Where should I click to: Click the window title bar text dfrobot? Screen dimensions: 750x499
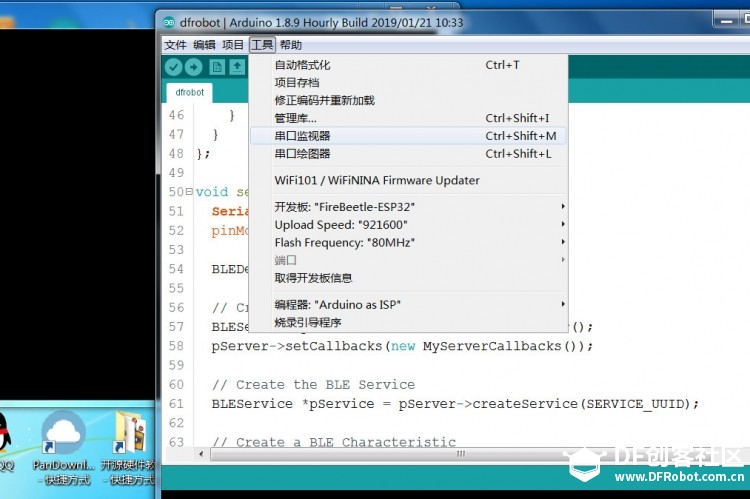click(200, 22)
